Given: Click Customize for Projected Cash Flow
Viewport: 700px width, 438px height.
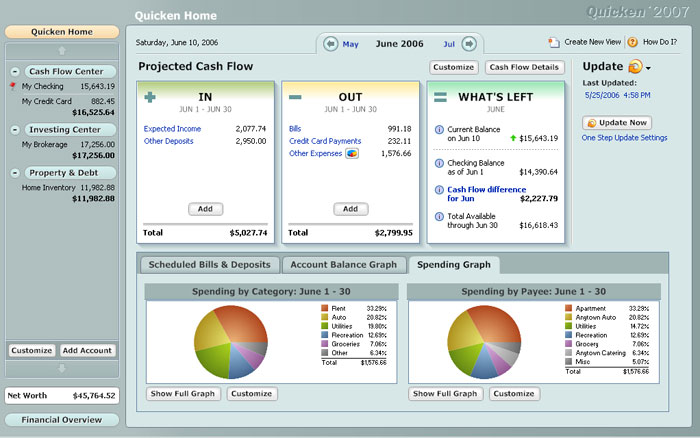Looking at the screenshot, I should (x=454, y=67).
